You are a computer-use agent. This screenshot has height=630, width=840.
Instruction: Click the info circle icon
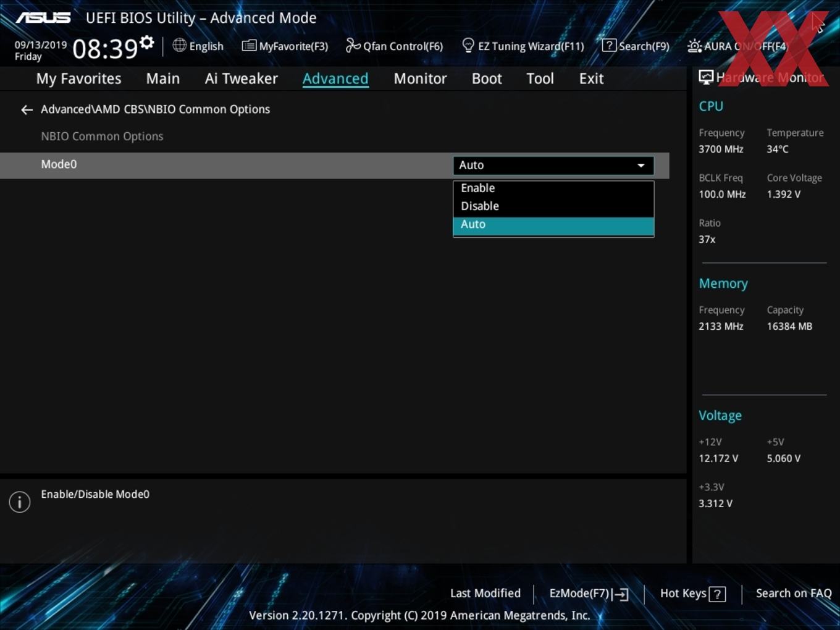pyautogui.click(x=20, y=502)
